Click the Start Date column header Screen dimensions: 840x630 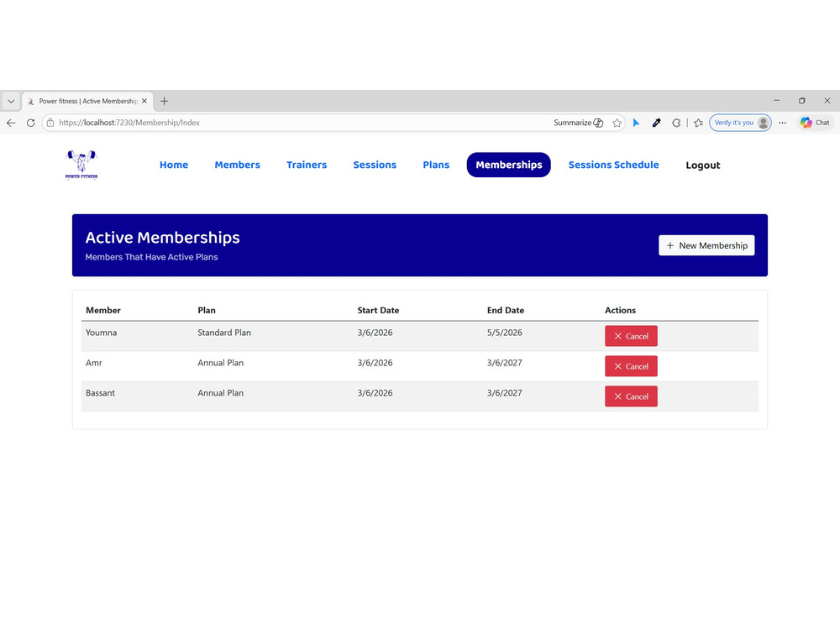(x=378, y=310)
